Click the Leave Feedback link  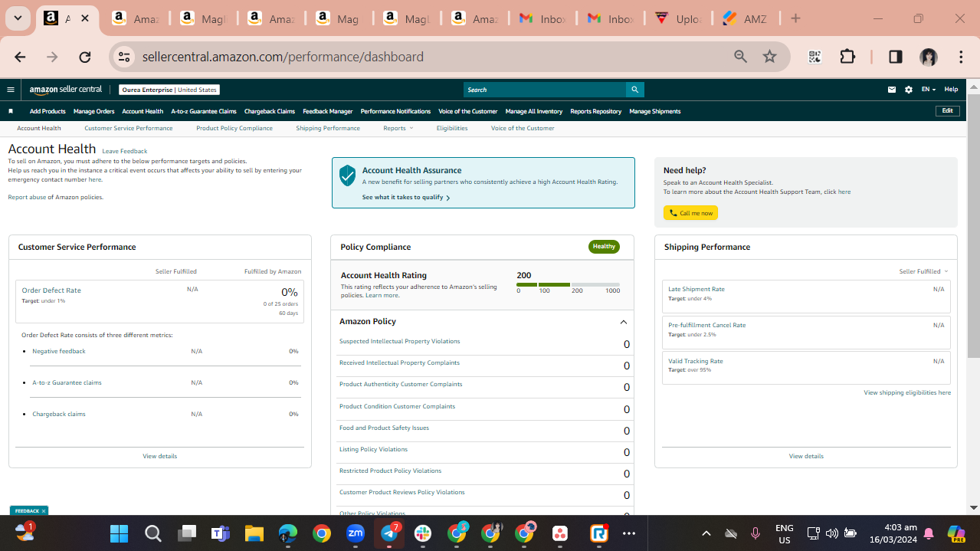pyautogui.click(x=125, y=151)
